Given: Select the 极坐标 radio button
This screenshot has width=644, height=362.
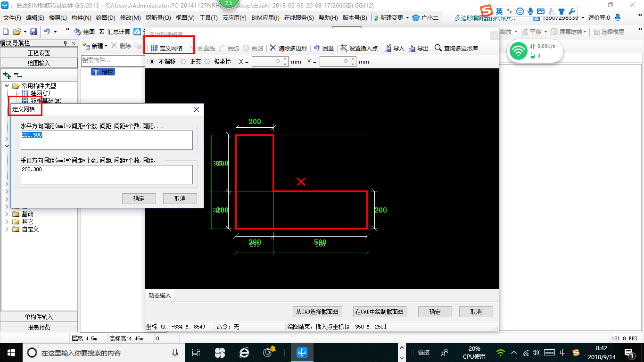Looking at the screenshot, I should (207, 61).
